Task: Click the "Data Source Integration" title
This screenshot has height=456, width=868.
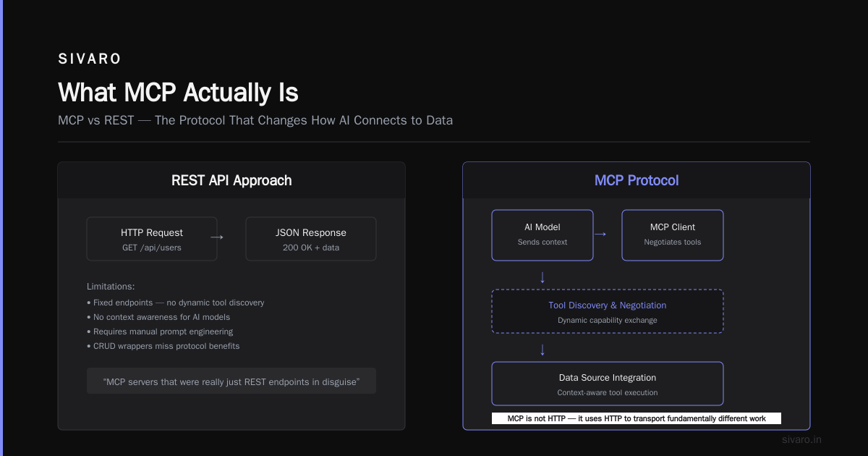Action: click(608, 378)
